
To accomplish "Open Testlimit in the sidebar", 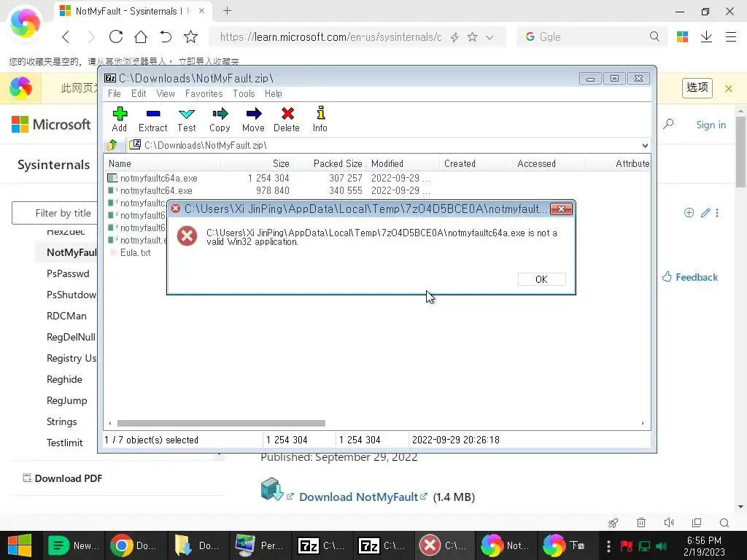I will [x=64, y=443].
